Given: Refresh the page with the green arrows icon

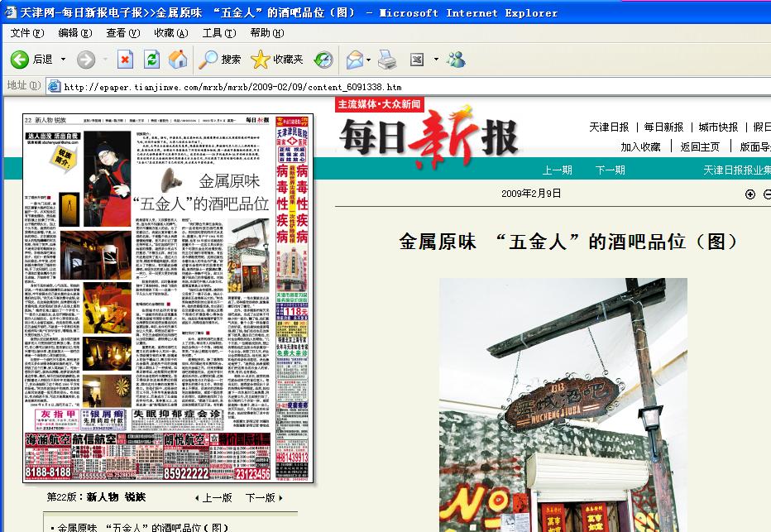Looking at the screenshot, I should tap(151, 60).
